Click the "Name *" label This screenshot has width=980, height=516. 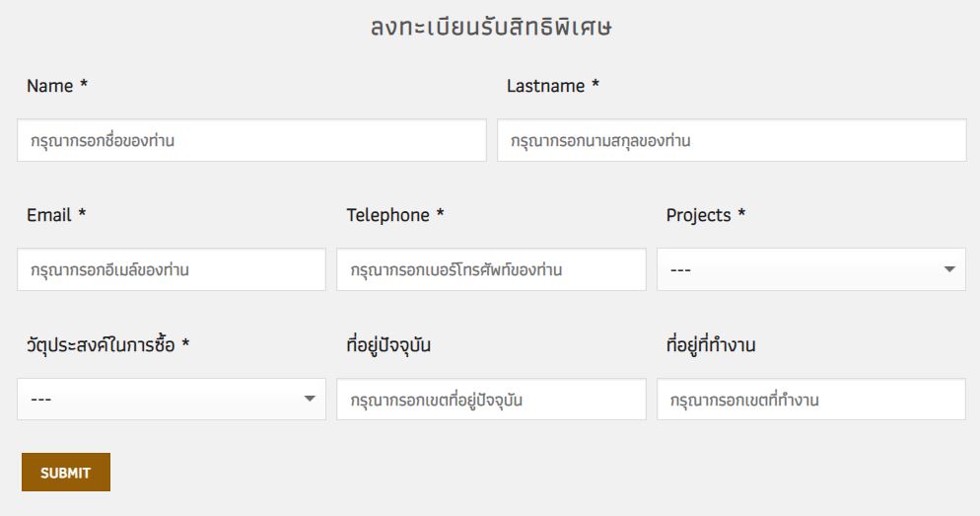pos(57,86)
